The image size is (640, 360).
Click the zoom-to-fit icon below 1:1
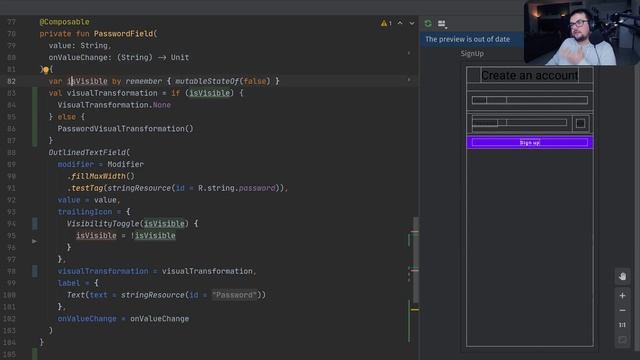[x=622, y=340]
